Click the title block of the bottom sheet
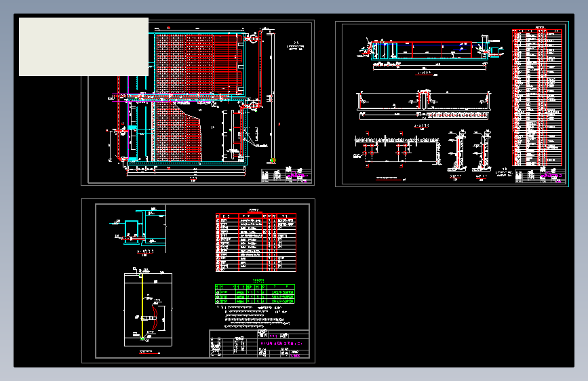The width and height of the screenshot is (588, 381). pyautogui.click(x=259, y=344)
